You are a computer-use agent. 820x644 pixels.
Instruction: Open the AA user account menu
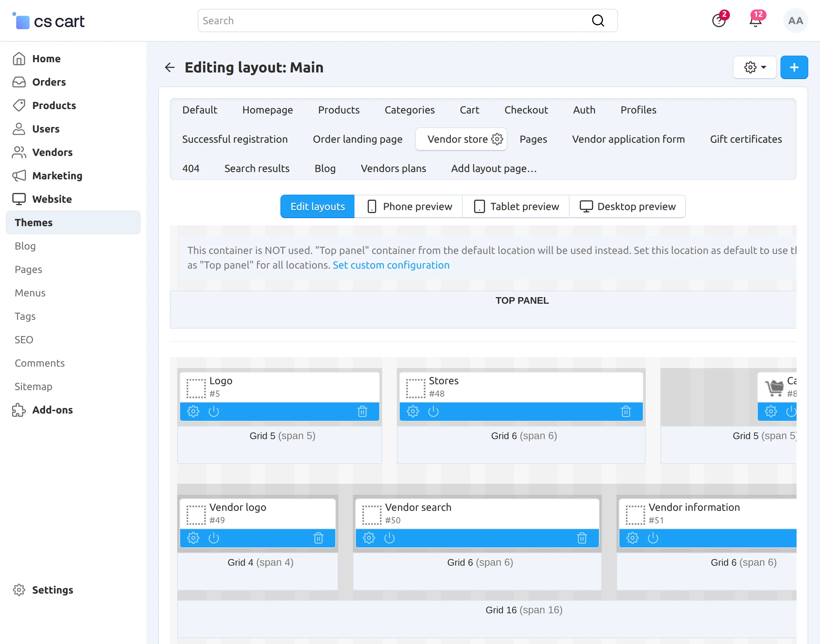tap(795, 21)
